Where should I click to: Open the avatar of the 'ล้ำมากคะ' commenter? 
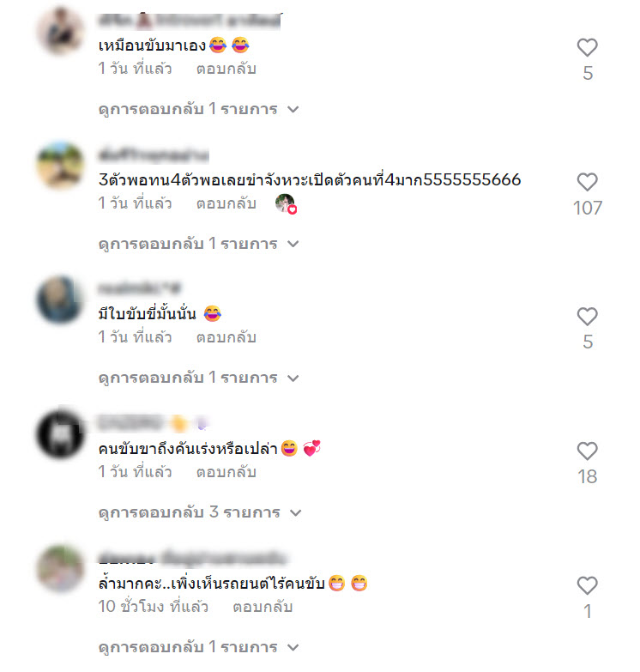coord(60,568)
